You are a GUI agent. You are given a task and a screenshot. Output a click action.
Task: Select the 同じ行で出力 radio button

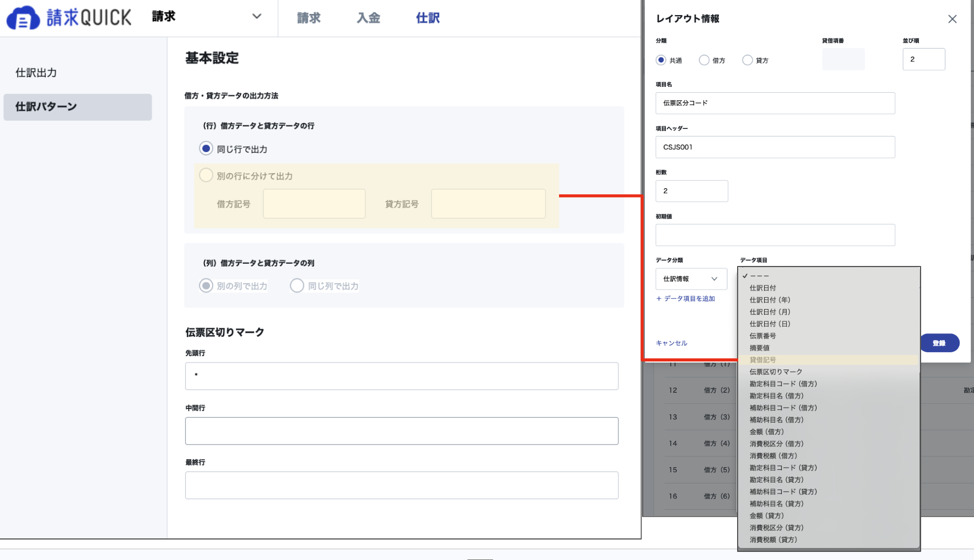(x=206, y=148)
